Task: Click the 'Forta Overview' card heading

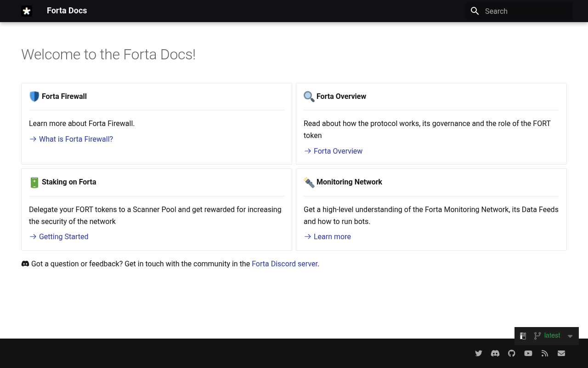Action: click(x=341, y=96)
